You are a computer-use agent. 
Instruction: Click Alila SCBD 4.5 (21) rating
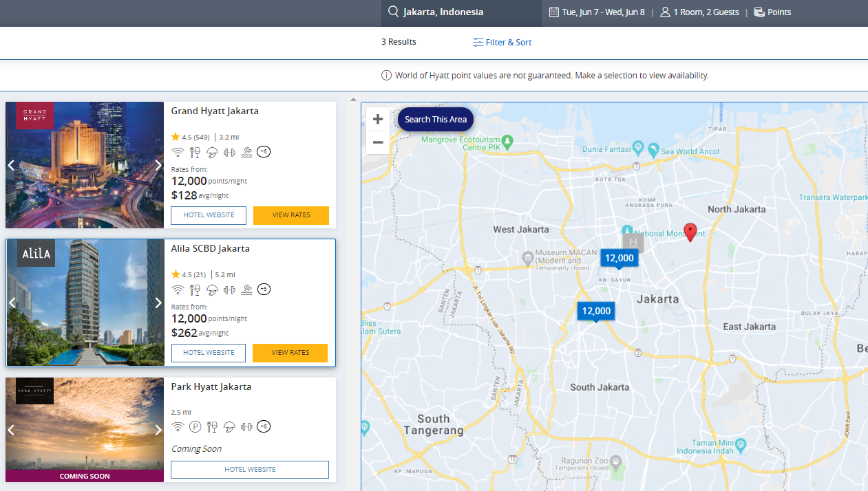(189, 274)
